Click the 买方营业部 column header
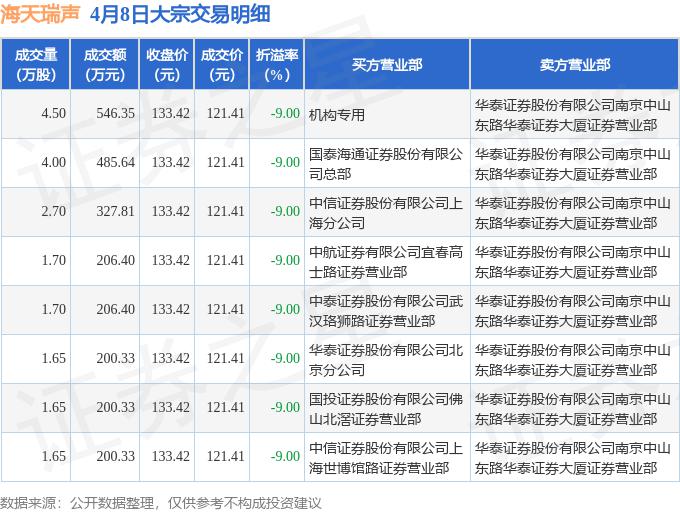 tap(387, 65)
